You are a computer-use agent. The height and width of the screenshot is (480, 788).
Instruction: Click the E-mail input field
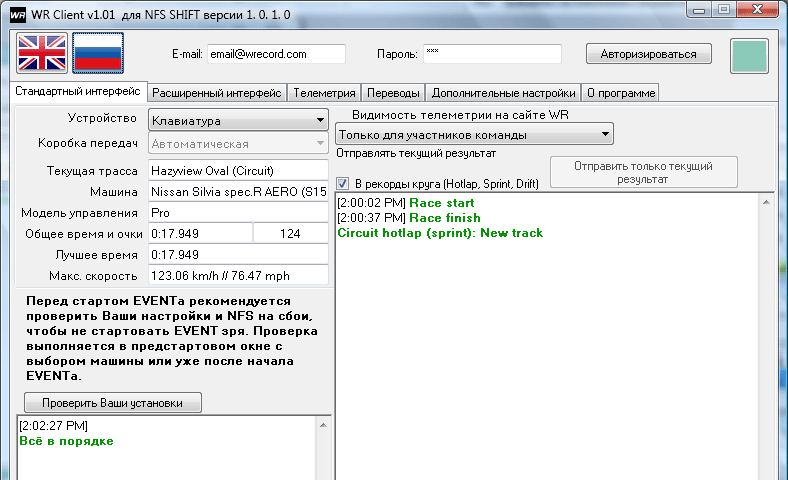(x=275, y=54)
